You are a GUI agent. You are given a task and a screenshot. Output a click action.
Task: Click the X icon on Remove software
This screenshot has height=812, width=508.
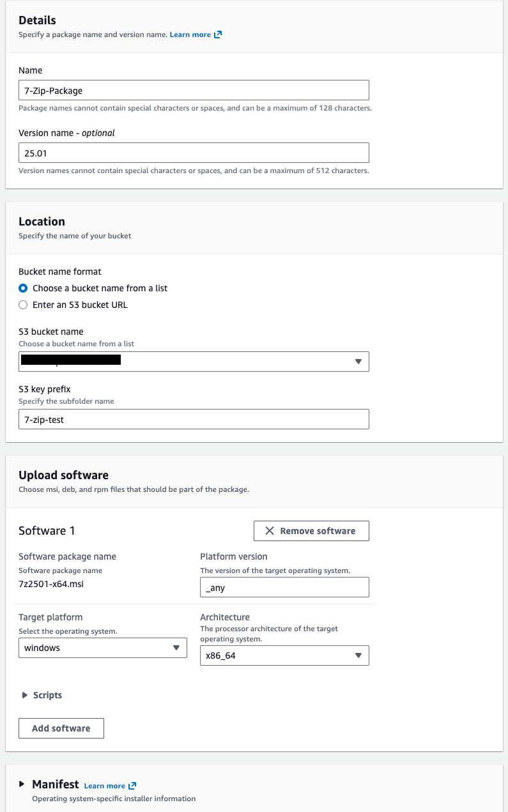270,531
